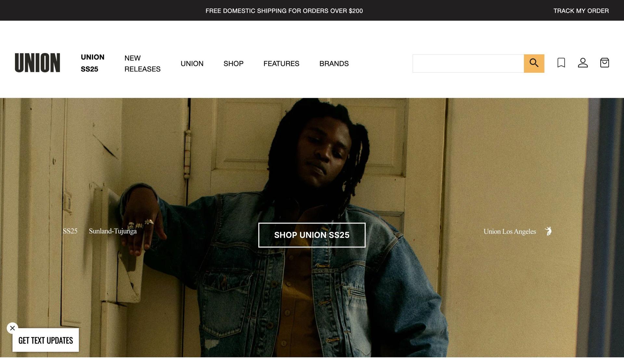The image size is (624, 364).
Task: Click the orange search magnifier button
Action: click(534, 63)
